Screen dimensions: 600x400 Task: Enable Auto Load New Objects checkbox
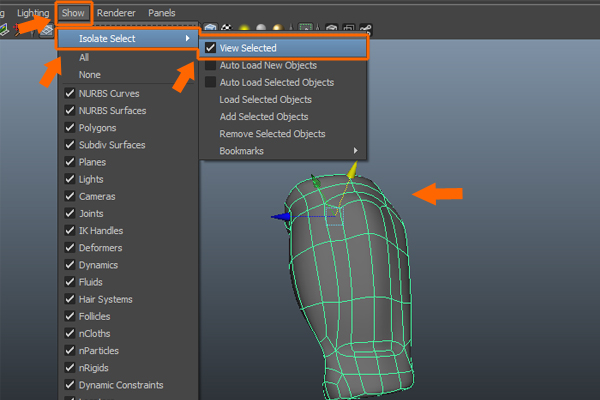click(x=211, y=65)
